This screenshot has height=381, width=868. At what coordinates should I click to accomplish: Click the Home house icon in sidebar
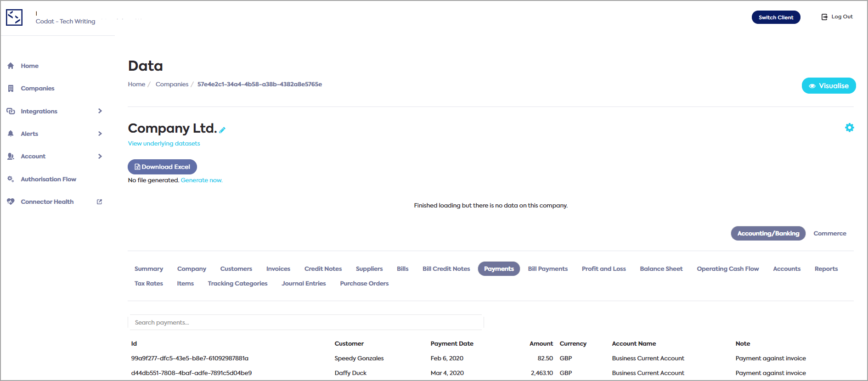point(11,66)
